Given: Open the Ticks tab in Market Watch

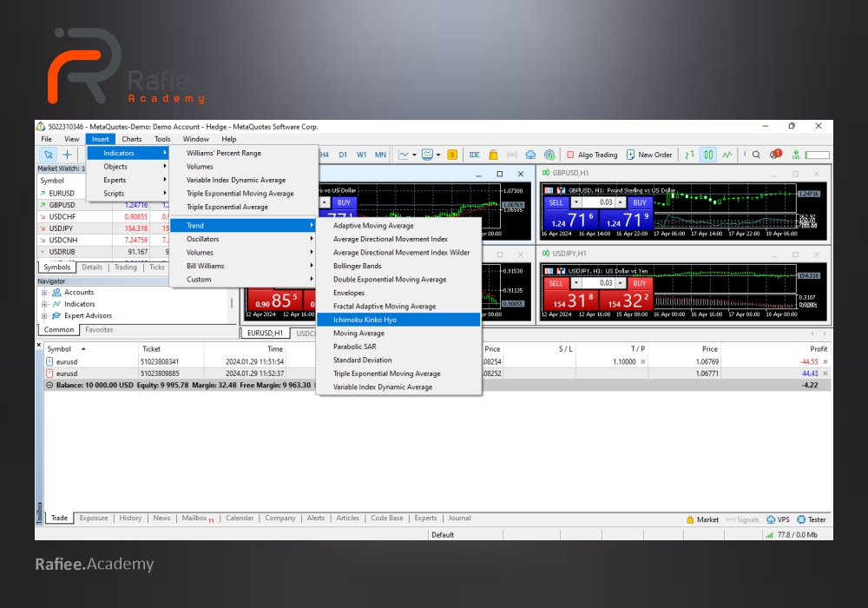Looking at the screenshot, I should [156, 267].
